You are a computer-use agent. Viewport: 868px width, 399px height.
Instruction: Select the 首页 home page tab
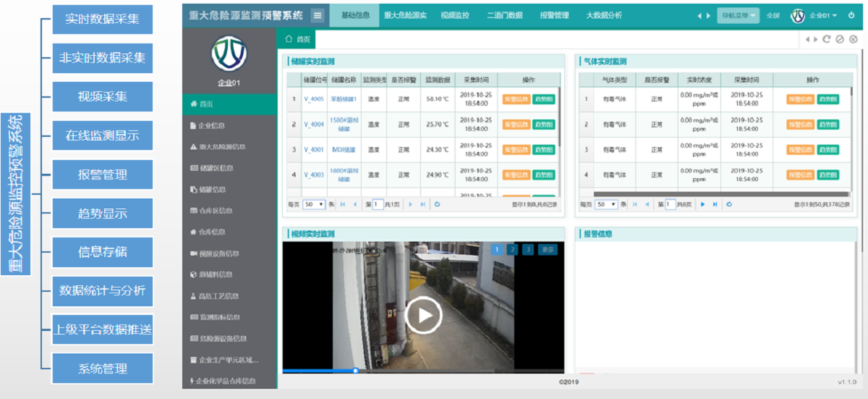[298, 39]
